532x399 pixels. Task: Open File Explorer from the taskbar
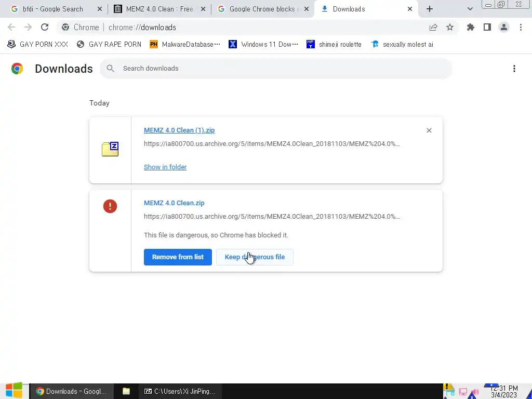[126, 391]
